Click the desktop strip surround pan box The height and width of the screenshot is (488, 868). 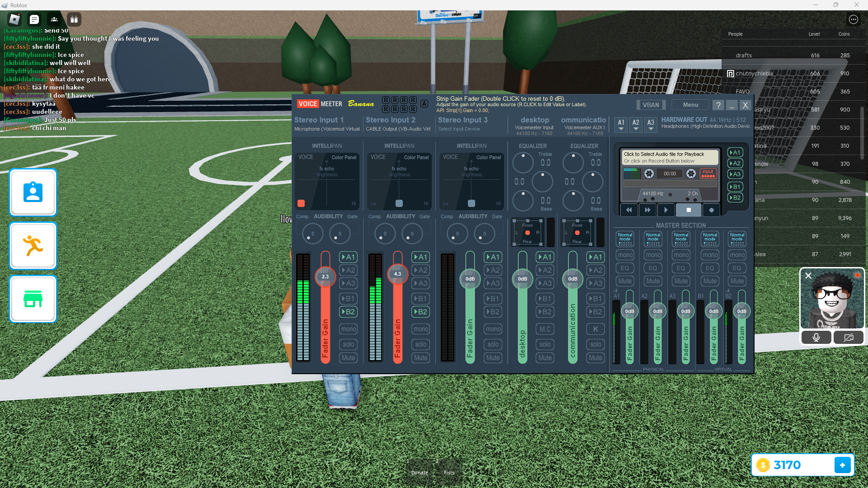(527, 233)
